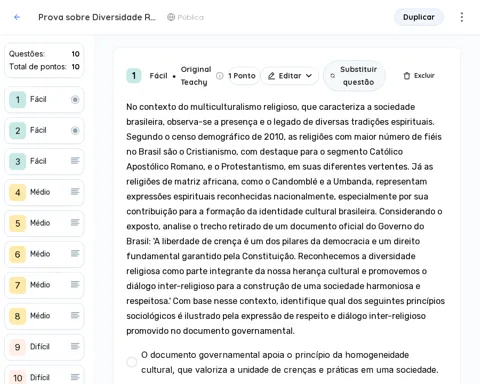Select question 2 Fácil in sidebar
Viewport: 480px width, 384px height.
44,130
